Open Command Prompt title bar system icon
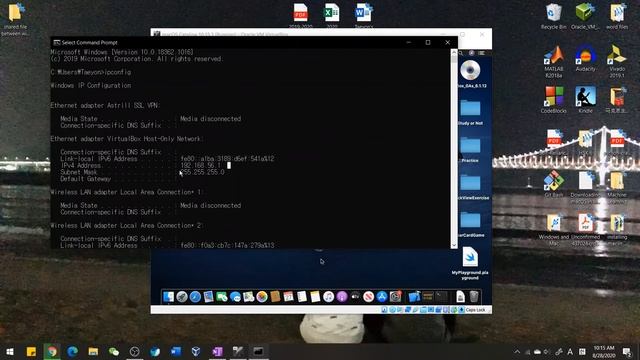 [x=57, y=42]
